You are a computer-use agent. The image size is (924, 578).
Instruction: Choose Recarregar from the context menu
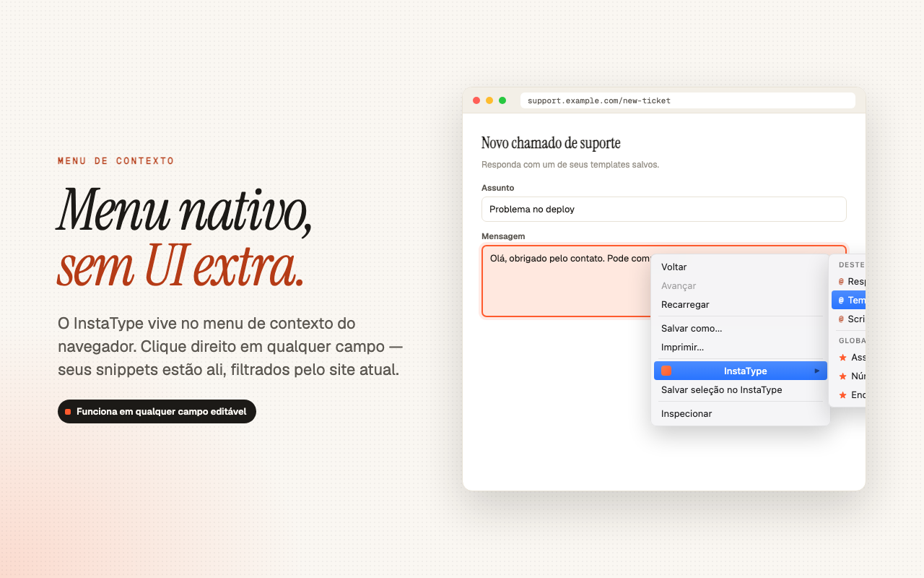pyautogui.click(x=740, y=305)
